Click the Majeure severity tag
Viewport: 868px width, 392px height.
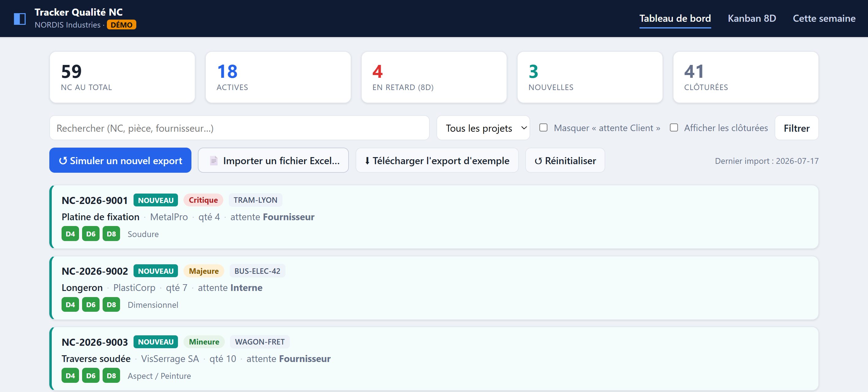[x=203, y=271]
